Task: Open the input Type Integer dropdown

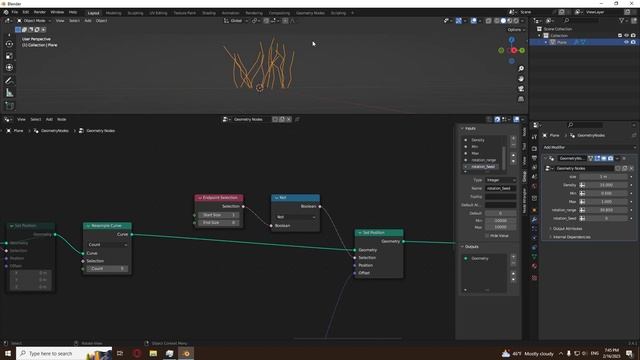Action: click(500, 180)
